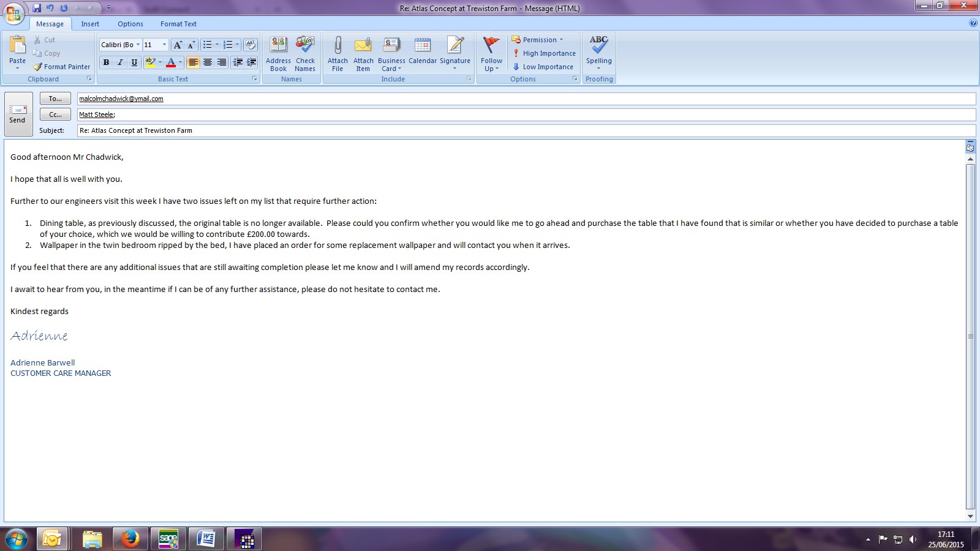Toggle align text left
Viewport: 980px width, 551px height.
(x=194, y=62)
